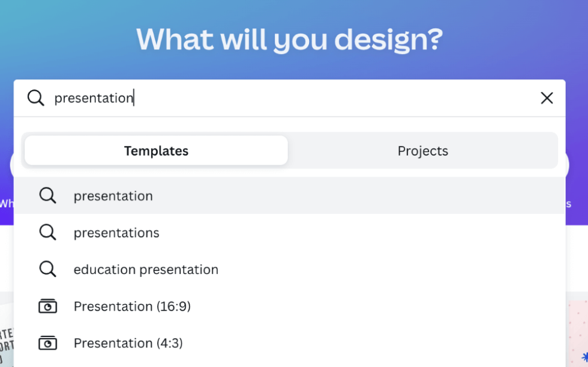Choose the "presentations" suggestion row
This screenshot has height=367, width=588.
click(116, 232)
